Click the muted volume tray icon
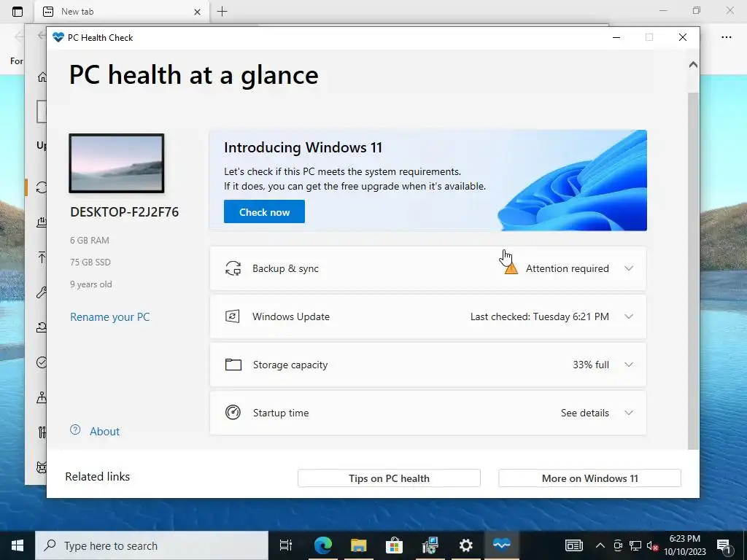This screenshot has height=560, width=747. pos(652,545)
